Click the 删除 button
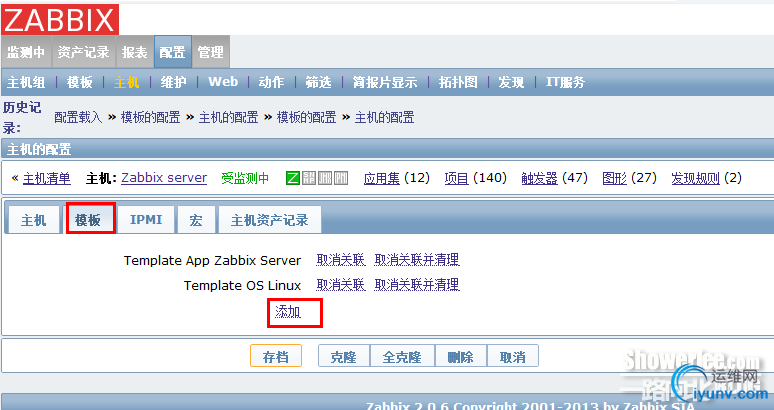The width and height of the screenshot is (774, 410). click(x=461, y=356)
